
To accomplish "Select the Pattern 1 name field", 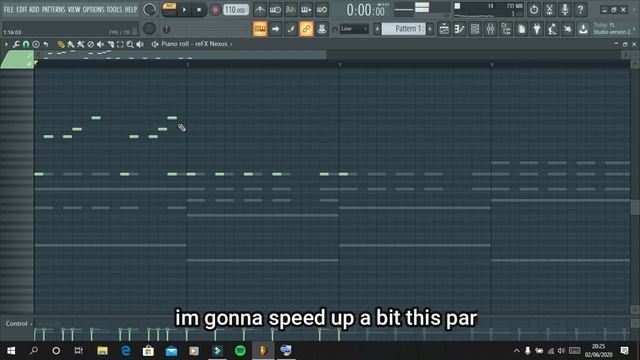I will tap(403, 29).
